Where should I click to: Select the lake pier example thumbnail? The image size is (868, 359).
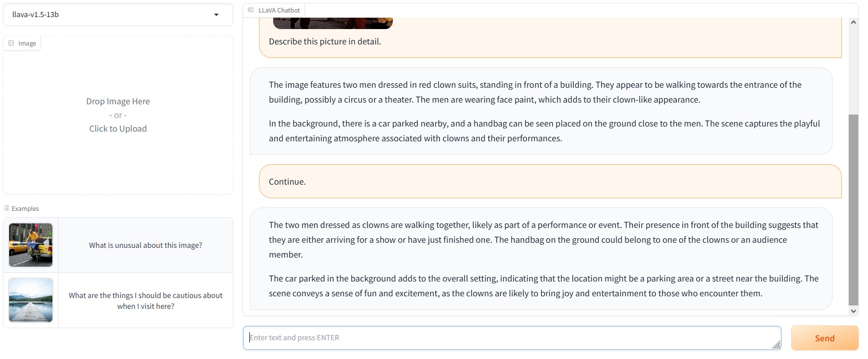[x=31, y=300]
